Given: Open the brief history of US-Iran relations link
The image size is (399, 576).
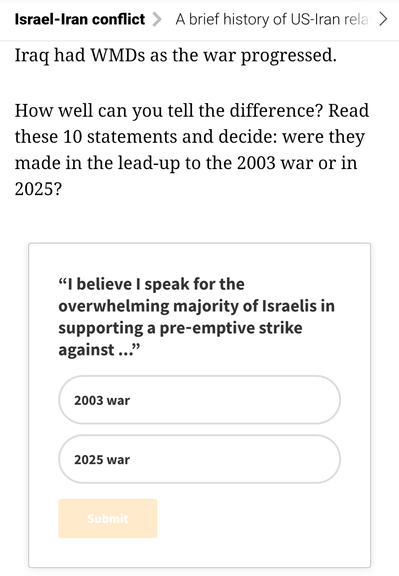Looking at the screenshot, I should [x=273, y=19].
